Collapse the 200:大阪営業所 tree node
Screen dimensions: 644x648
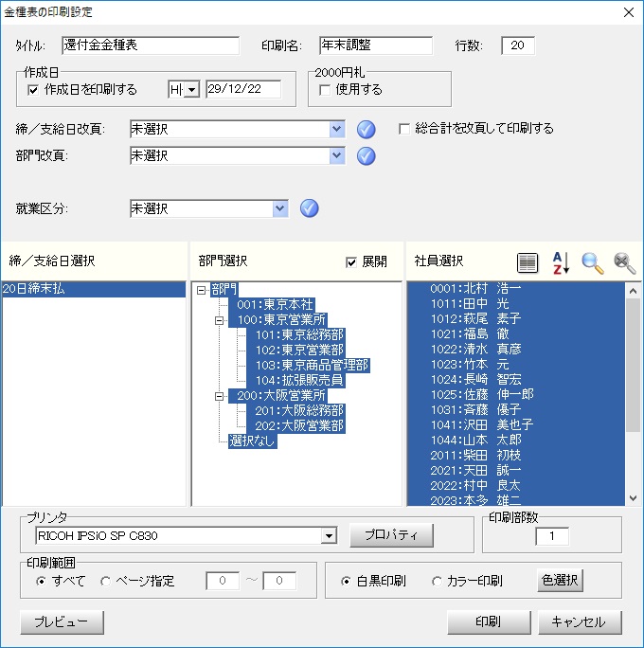pos(220,396)
